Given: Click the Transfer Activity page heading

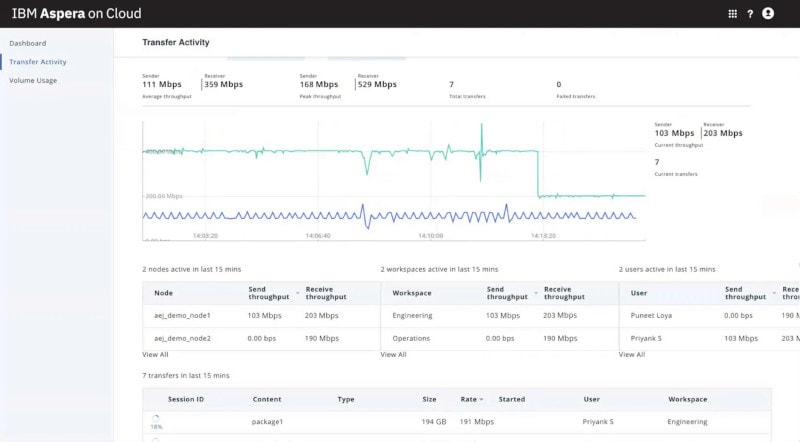Looking at the screenshot, I should [176, 42].
